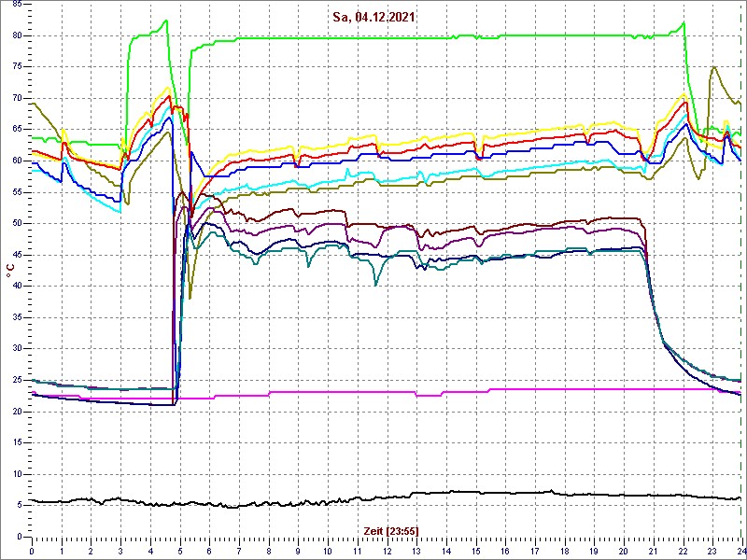Click temperature scale value '25' on y-axis
747x560 pixels.
[x=18, y=380]
